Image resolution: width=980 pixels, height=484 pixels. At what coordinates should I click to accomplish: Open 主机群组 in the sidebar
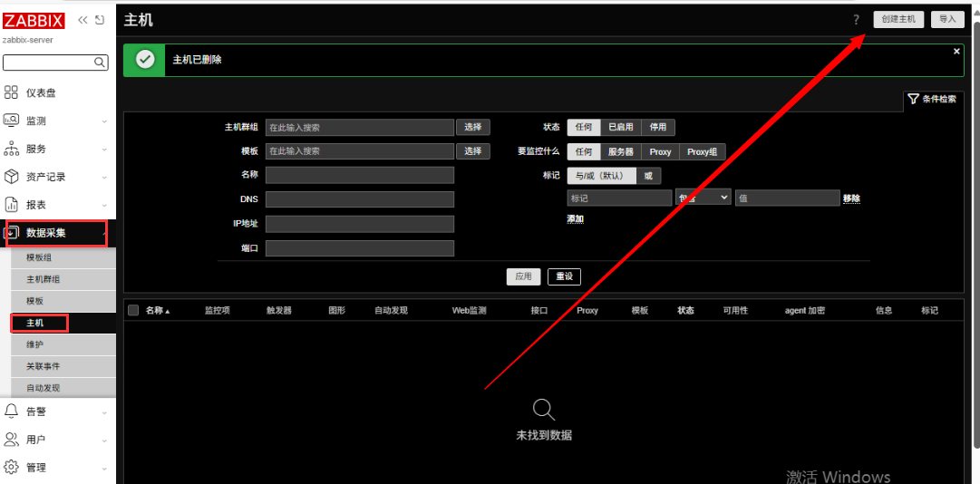pos(44,280)
